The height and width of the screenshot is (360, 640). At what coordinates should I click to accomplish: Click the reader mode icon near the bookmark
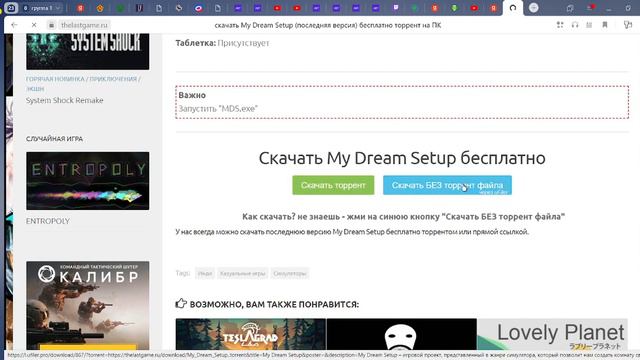coord(589,25)
